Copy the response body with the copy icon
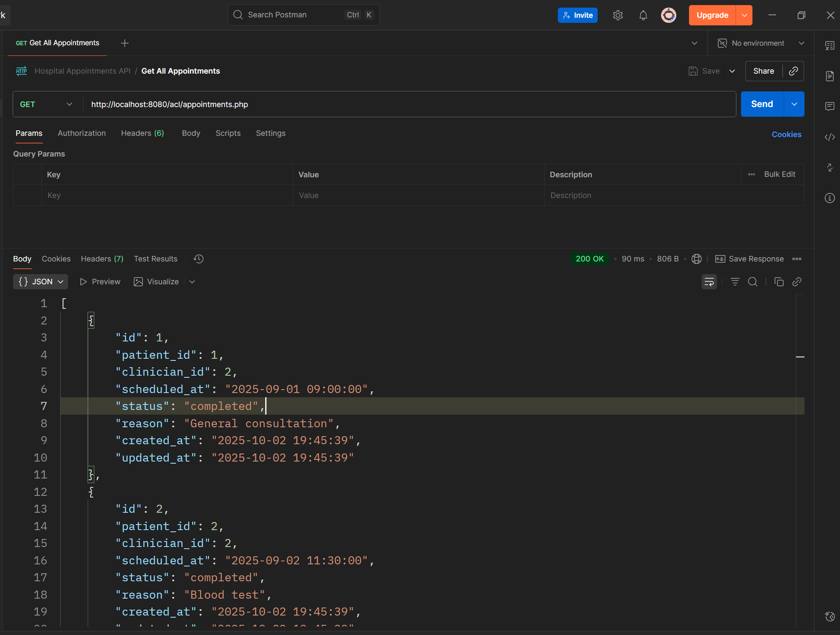 [x=779, y=282]
